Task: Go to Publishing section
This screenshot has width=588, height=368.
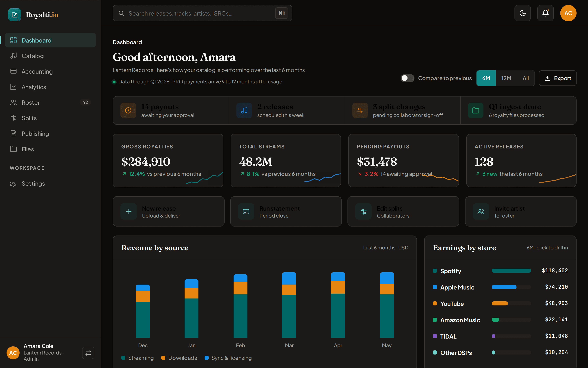Action: coord(50,133)
